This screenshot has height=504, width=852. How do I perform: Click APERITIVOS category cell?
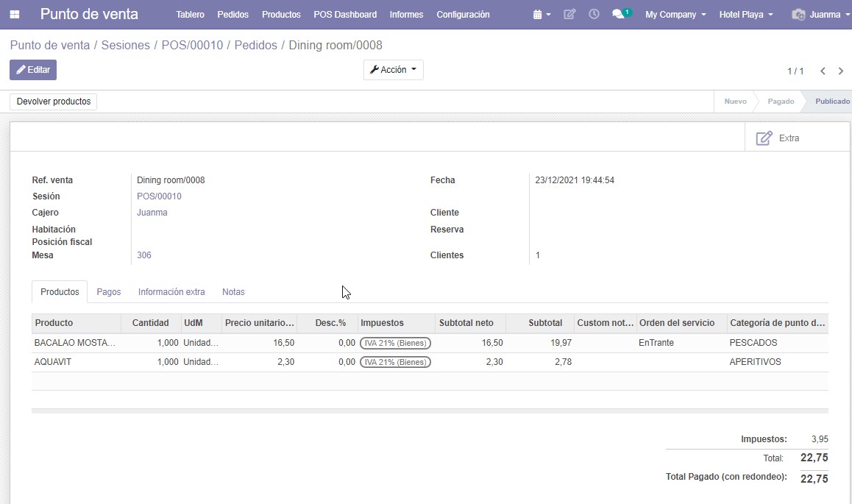point(756,362)
